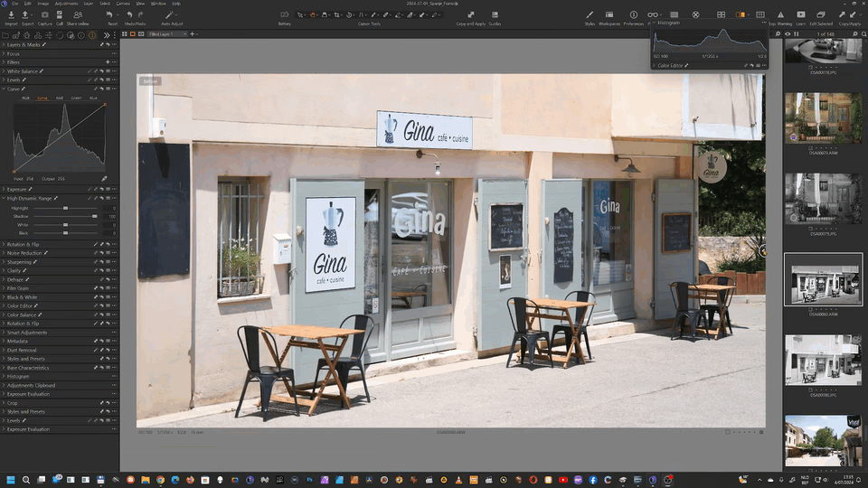Select the pointer cursor tool

tap(300, 15)
